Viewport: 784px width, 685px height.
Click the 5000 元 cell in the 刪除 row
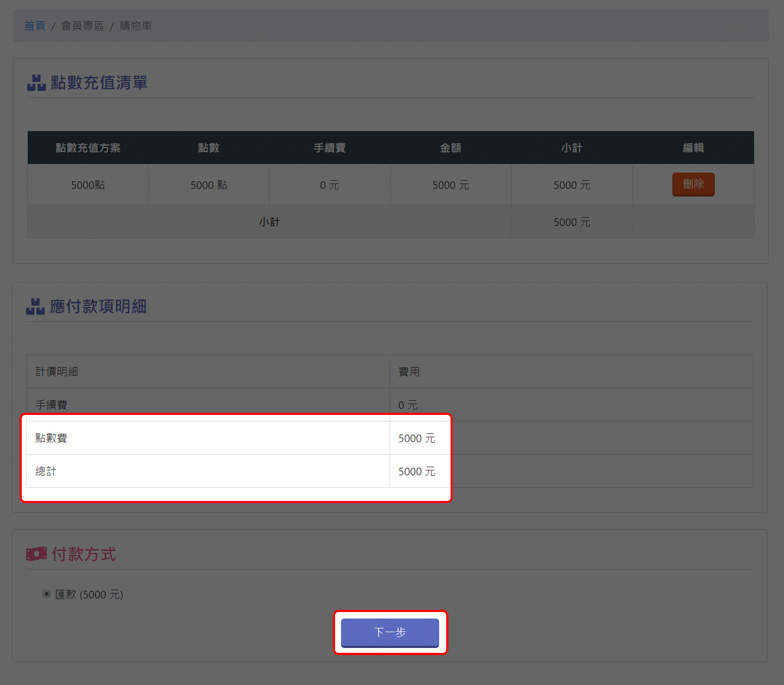pyautogui.click(x=572, y=185)
